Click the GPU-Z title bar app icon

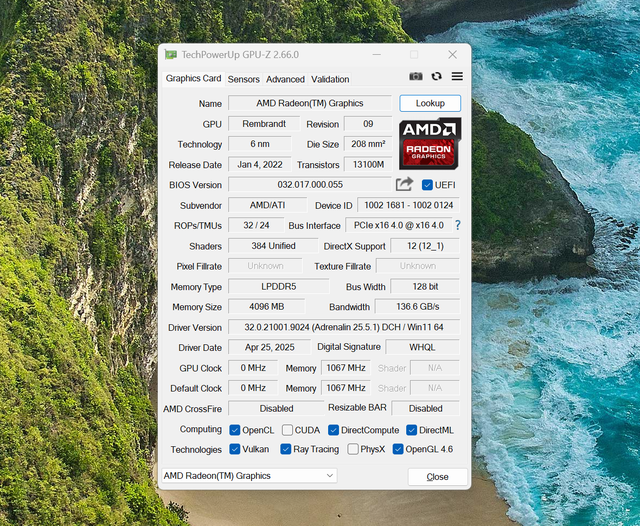(171, 55)
